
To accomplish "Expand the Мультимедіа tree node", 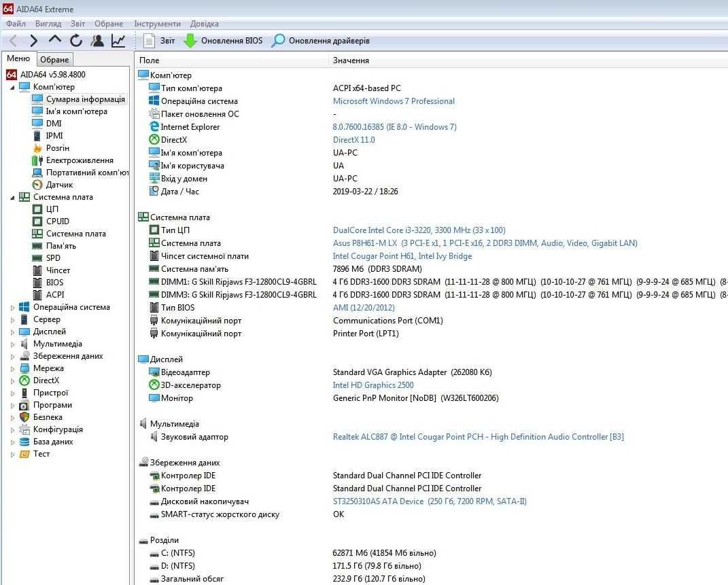I will click(12, 344).
